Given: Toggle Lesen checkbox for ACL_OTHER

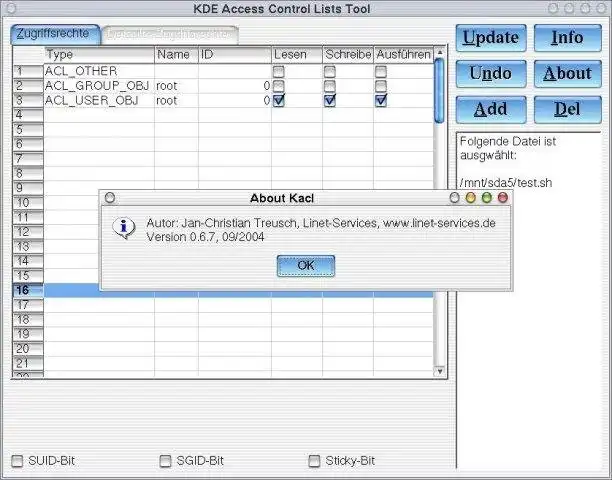Looking at the screenshot, I should click(x=278, y=71).
